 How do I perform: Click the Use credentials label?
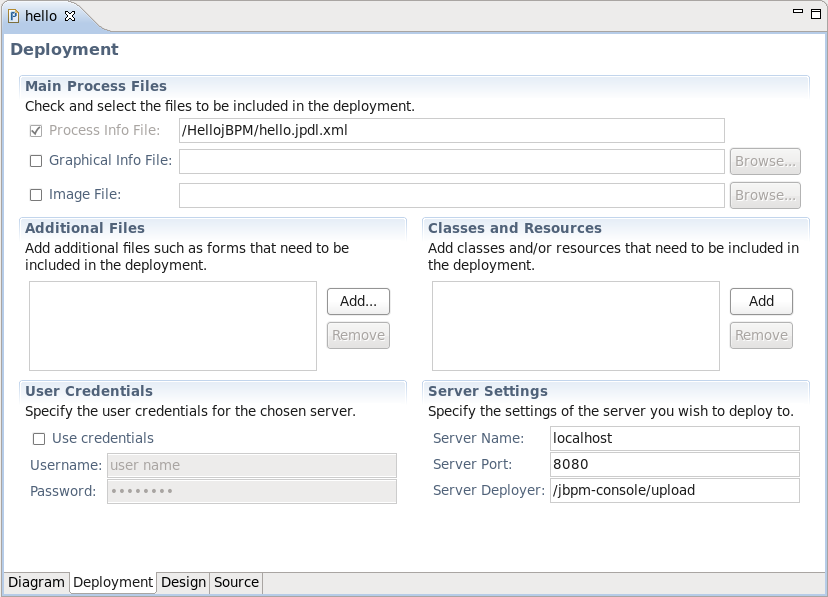pyautogui.click(x=102, y=439)
